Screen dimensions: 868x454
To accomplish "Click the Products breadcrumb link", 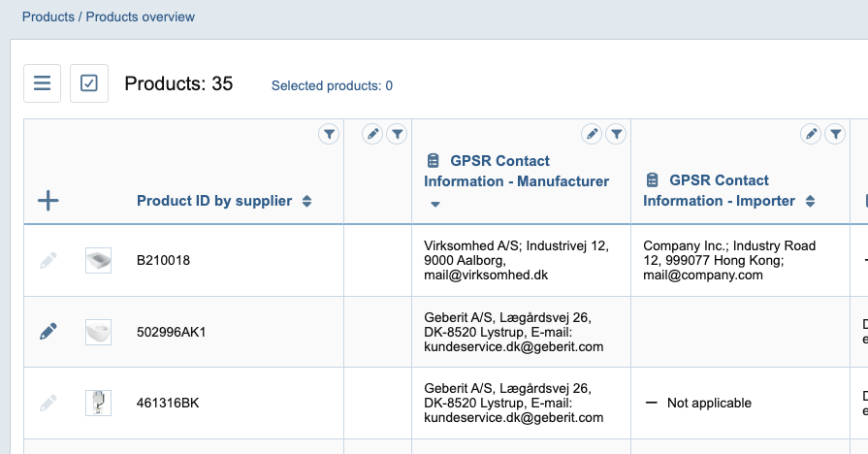I will click(x=48, y=16).
